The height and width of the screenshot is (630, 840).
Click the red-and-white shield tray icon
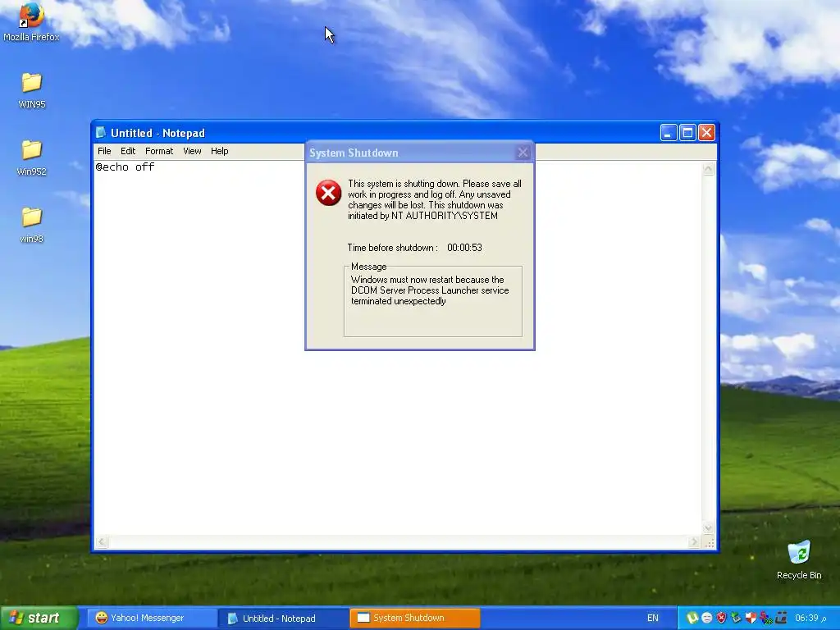click(751, 618)
